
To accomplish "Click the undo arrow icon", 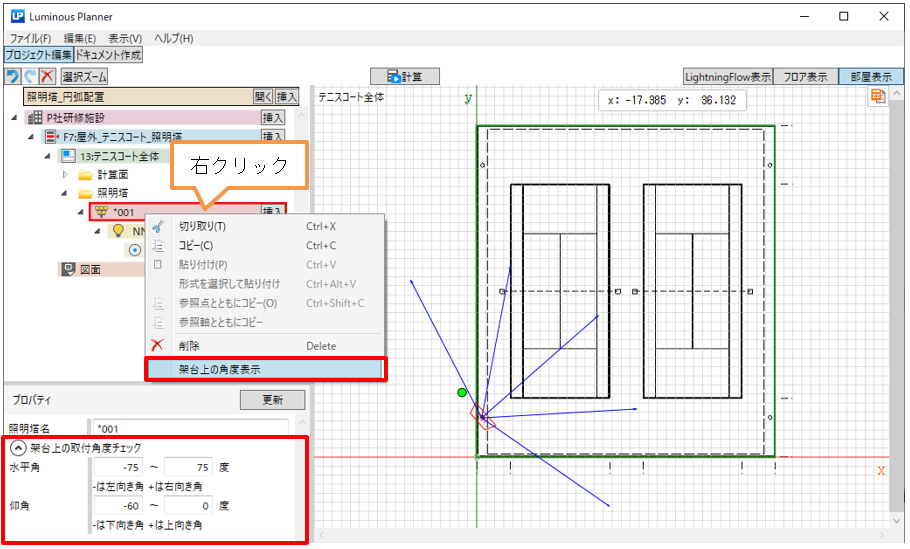I will tap(12, 76).
